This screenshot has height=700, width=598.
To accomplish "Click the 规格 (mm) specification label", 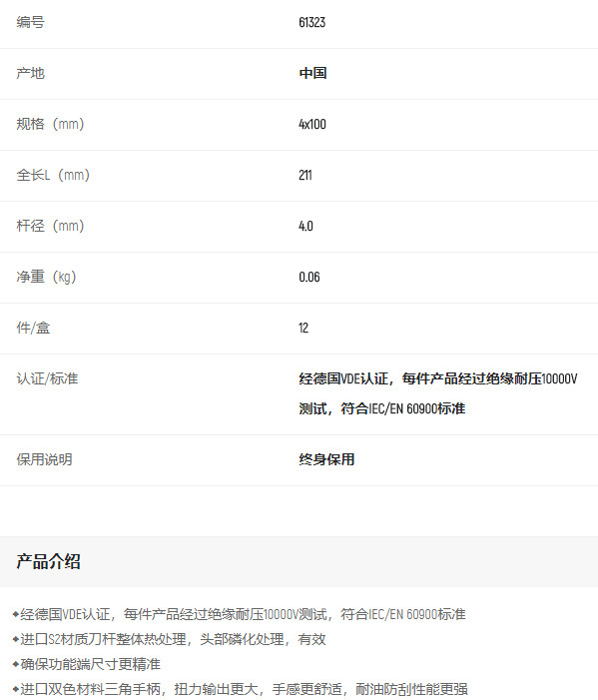I will point(51,124).
